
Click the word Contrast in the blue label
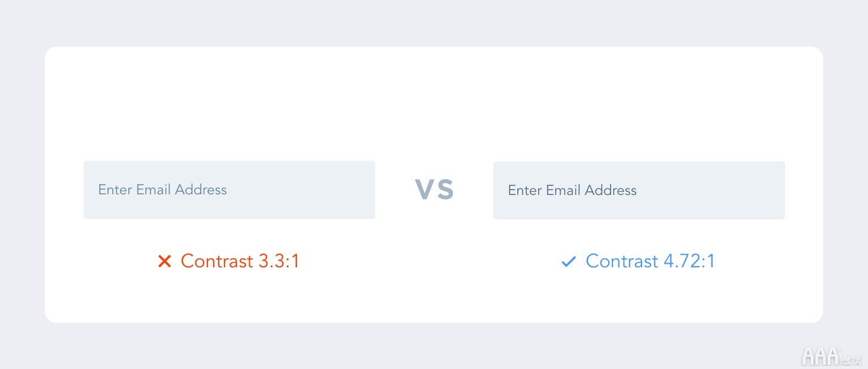[x=622, y=261]
